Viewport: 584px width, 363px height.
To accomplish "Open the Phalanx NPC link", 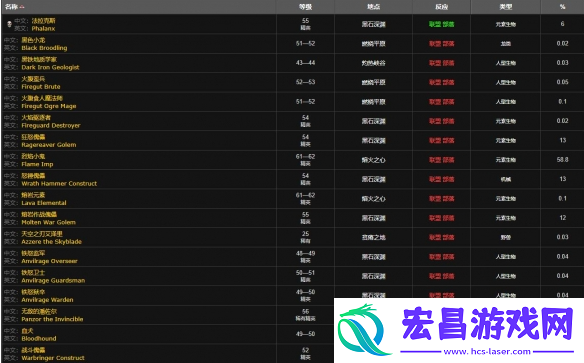I will pyautogui.click(x=43, y=29).
